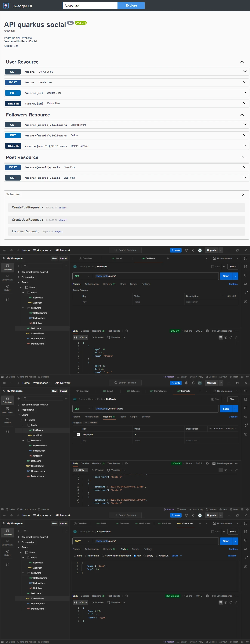Open Environments sidebar in ListPosts Postman window
The height and width of the screenshot is (644, 250).
tap(8, 410)
